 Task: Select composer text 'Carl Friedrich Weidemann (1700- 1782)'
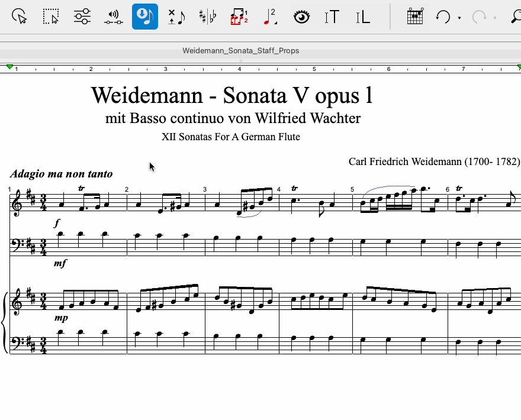coord(434,161)
